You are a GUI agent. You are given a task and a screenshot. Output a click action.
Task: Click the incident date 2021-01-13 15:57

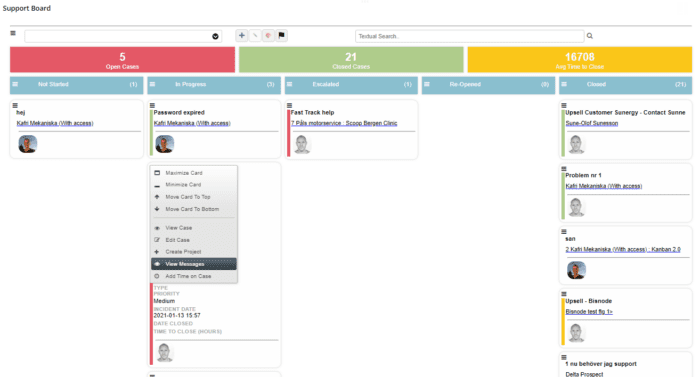(x=177, y=315)
